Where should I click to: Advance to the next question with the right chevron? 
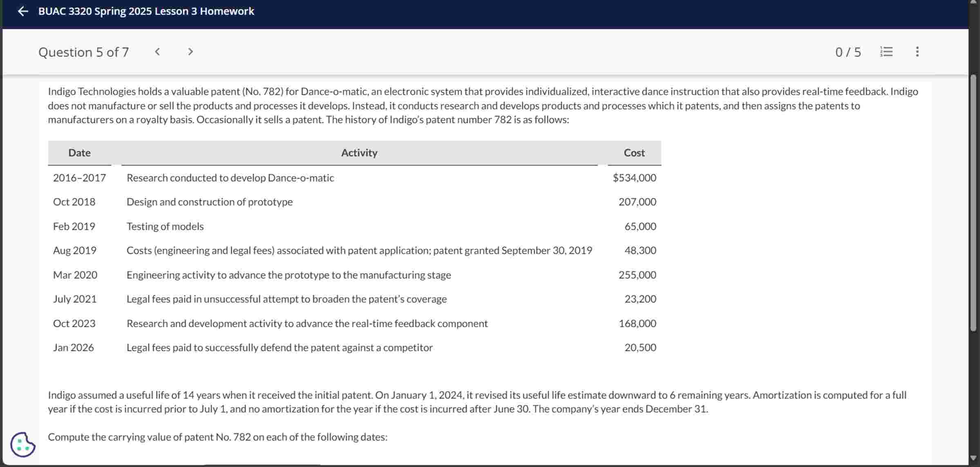pos(190,52)
